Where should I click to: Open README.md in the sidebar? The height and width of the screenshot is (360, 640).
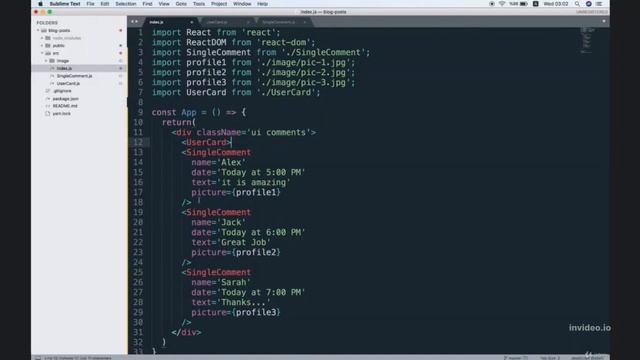coord(65,106)
